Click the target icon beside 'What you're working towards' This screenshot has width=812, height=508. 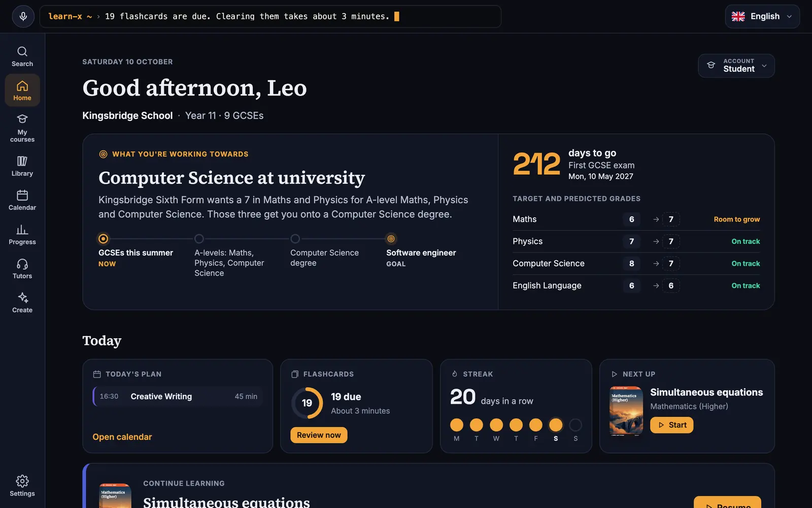point(103,154)
